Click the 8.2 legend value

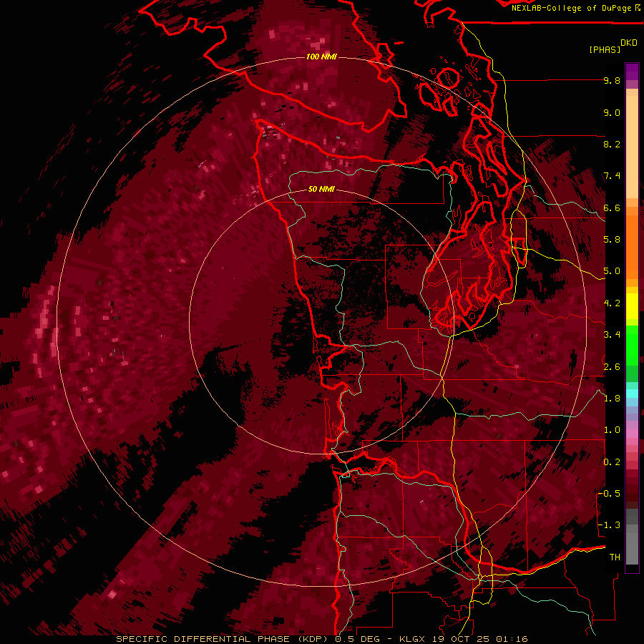point(612,145)
